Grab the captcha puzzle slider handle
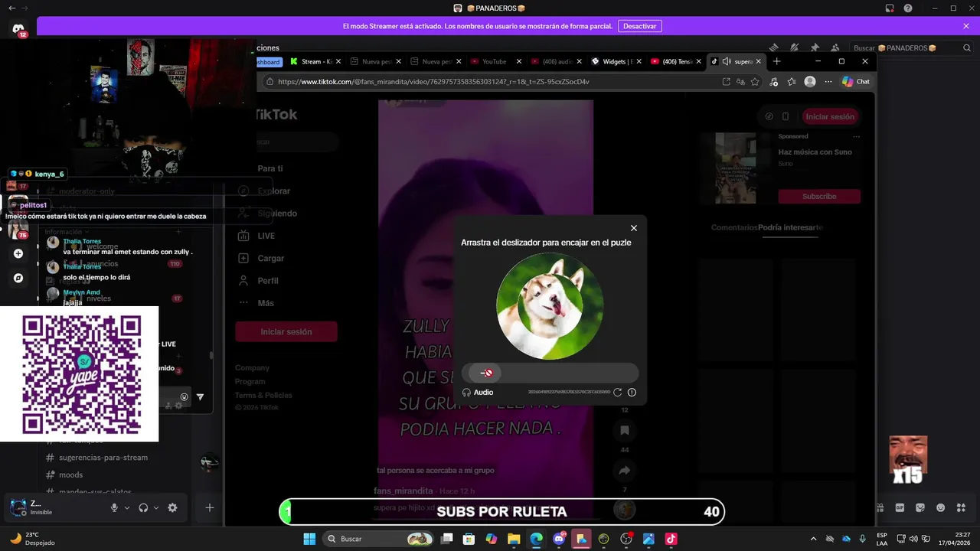Screen dimensions: 980x551 click(x=485, y=373)
